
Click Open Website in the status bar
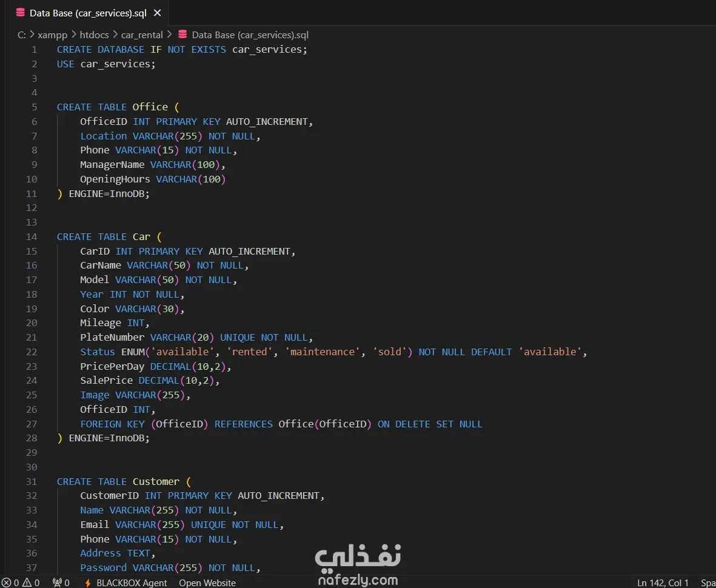coord(207,583)
